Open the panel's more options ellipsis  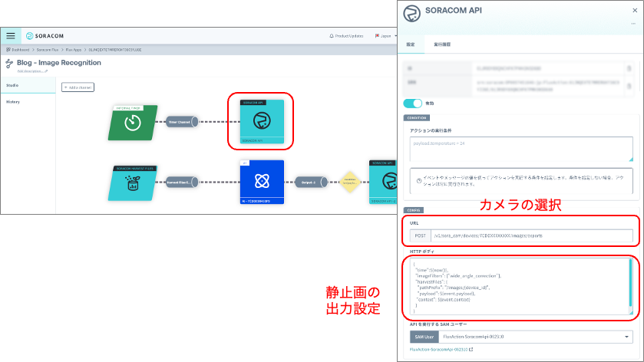633,24
